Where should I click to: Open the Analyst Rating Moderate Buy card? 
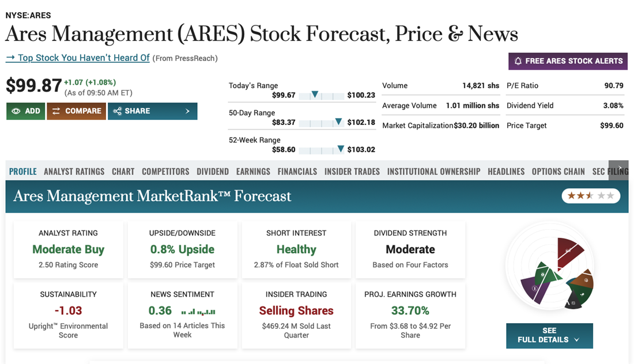pos(69,249)
